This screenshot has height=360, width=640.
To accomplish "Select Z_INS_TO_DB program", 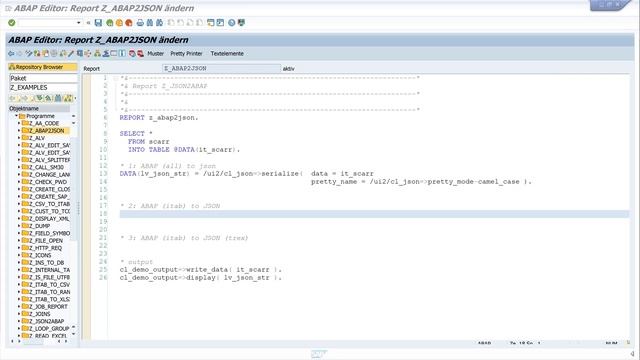I will point(46,262).
